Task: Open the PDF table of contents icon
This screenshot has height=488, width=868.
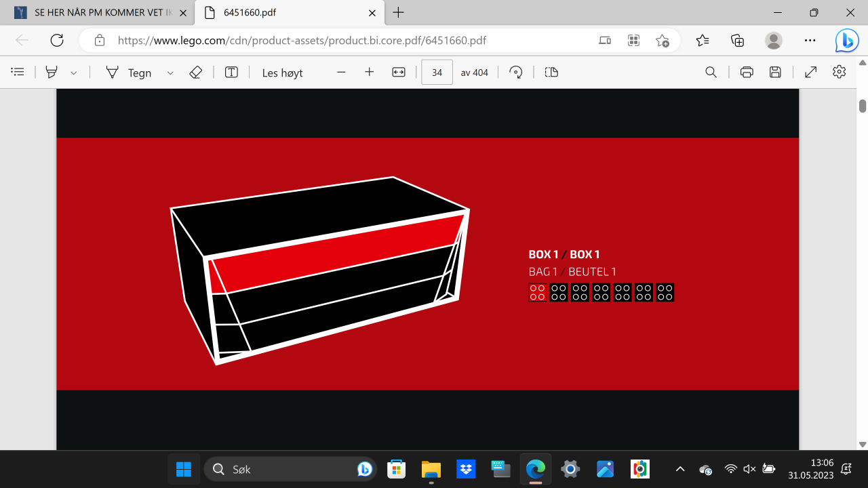Action: (x=18, y=72)
